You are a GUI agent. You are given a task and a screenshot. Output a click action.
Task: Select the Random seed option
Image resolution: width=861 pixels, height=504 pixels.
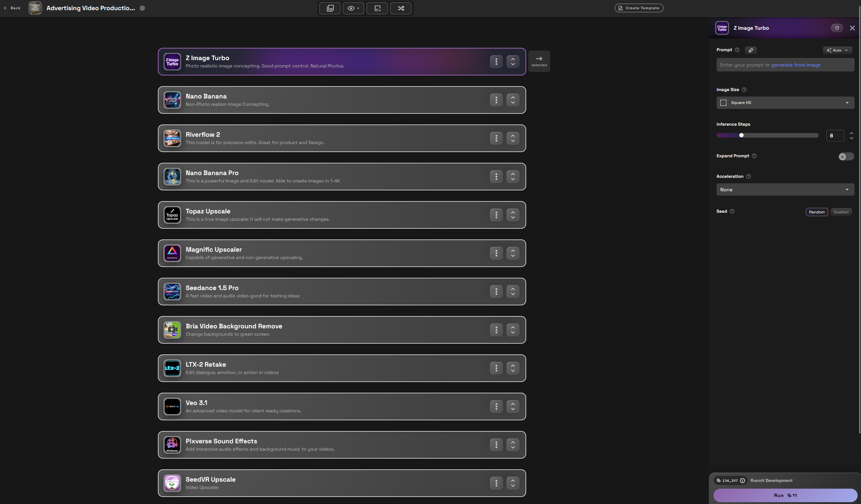[x=816, y=212]
